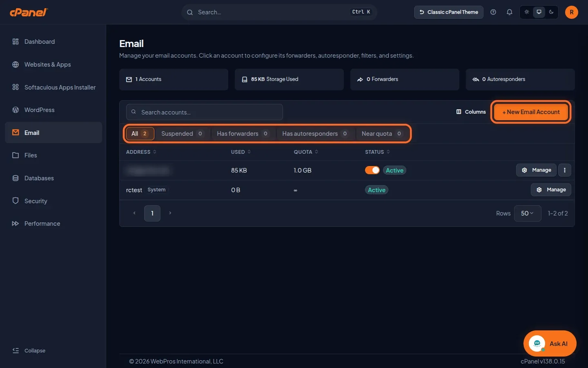Image resolution: width=588 pixels, height=368 pixels.
Task: Go to Websites & Apps
Action: coord(53,65)
